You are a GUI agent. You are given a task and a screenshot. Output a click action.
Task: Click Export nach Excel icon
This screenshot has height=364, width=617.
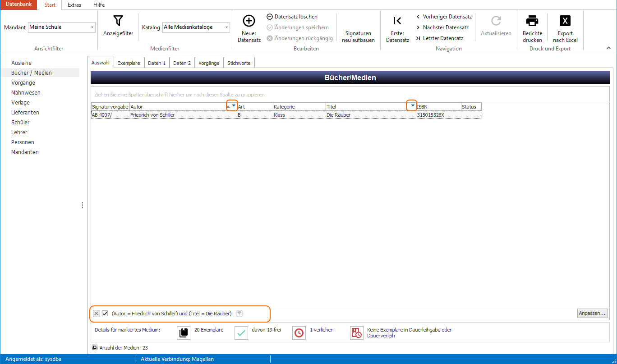coord(565,21)
